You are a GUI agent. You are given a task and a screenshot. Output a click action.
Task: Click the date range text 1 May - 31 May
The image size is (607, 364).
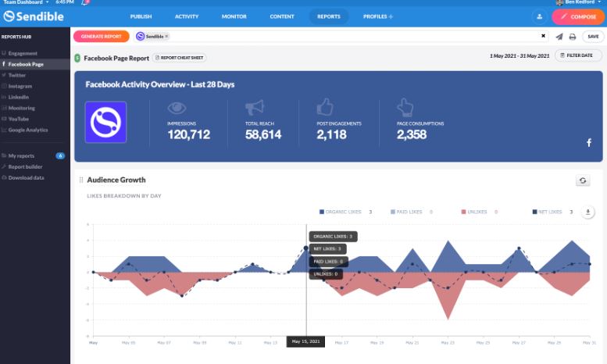[x=520, y=55]
